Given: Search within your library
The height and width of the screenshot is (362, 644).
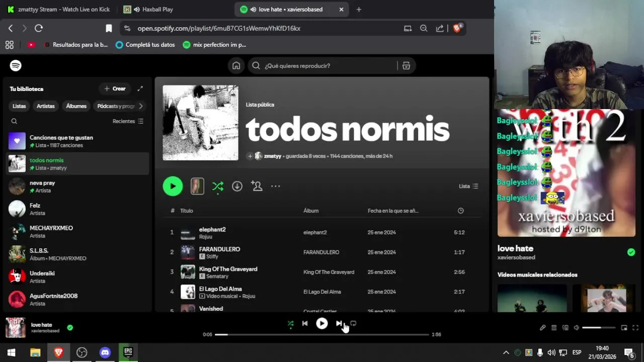Looking at the screenshot, I should pyautogui.click(x=14, y=121).
